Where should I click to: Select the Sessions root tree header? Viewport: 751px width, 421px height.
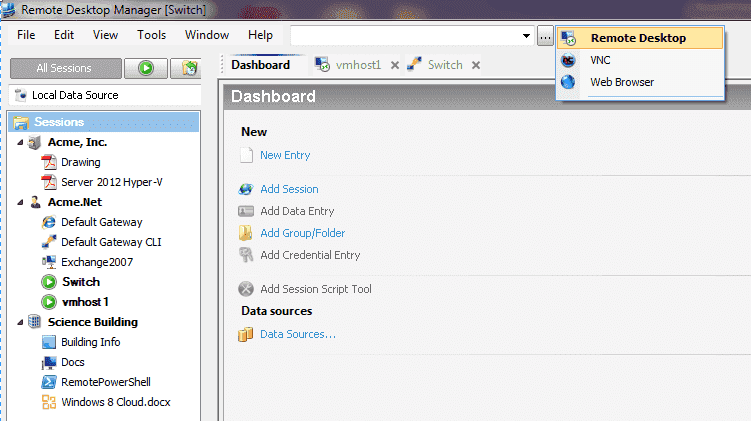click(104, 122)
